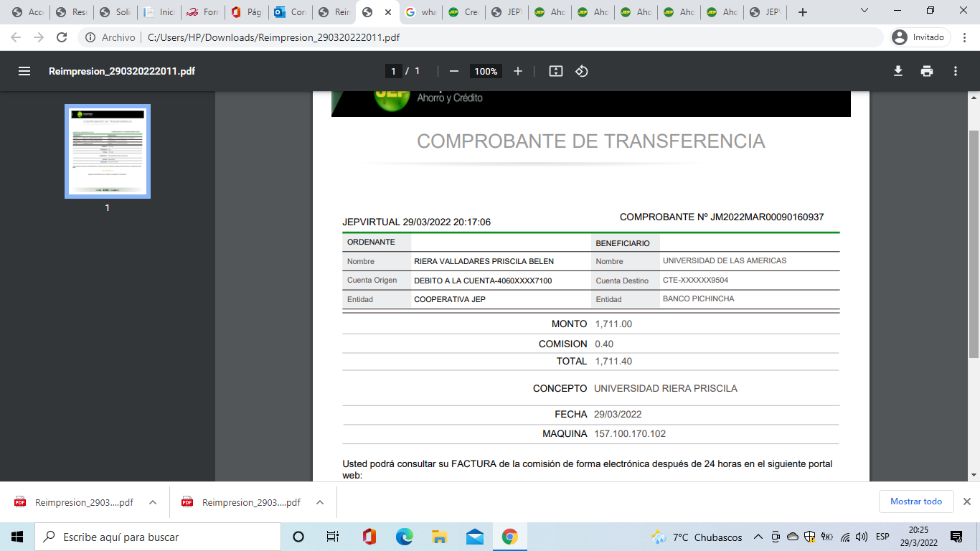Rotate the PDF counterclockwise

(582, 71)
